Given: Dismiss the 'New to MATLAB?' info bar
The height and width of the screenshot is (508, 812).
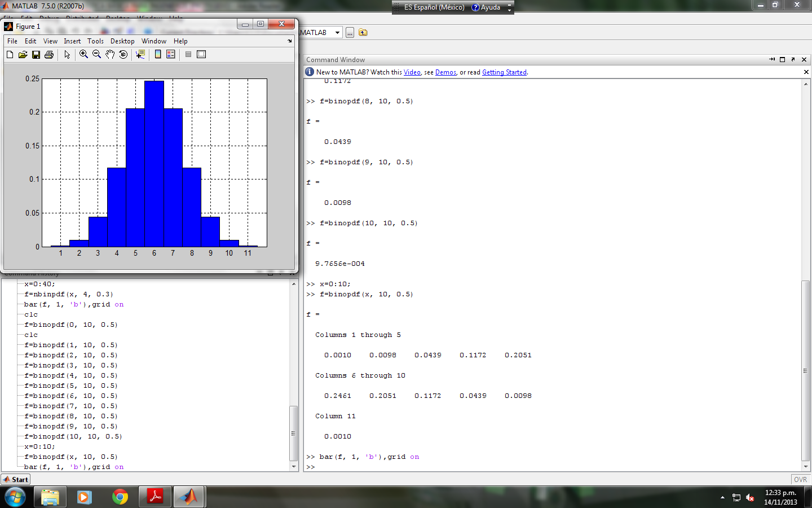Looking at the screenshot, I should click(x=806, y=72).
